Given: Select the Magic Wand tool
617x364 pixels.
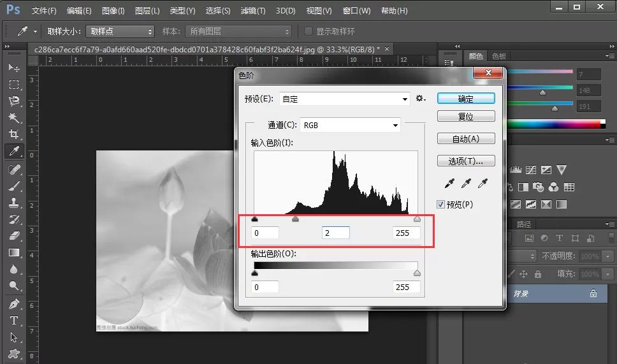Looking at the screenshot, I should [x=14, y=118].
